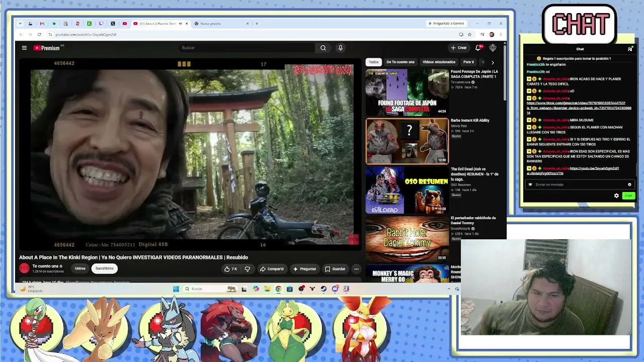Reload the page in Chrome
This screenshot has height=362, width=644.
click(39, 35)
